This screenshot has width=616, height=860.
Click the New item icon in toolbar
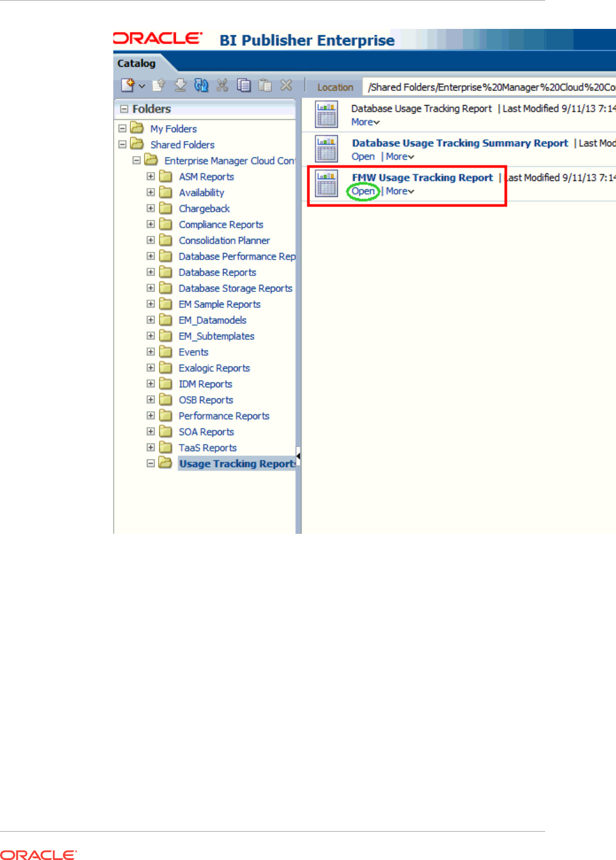tap(127, 86)
